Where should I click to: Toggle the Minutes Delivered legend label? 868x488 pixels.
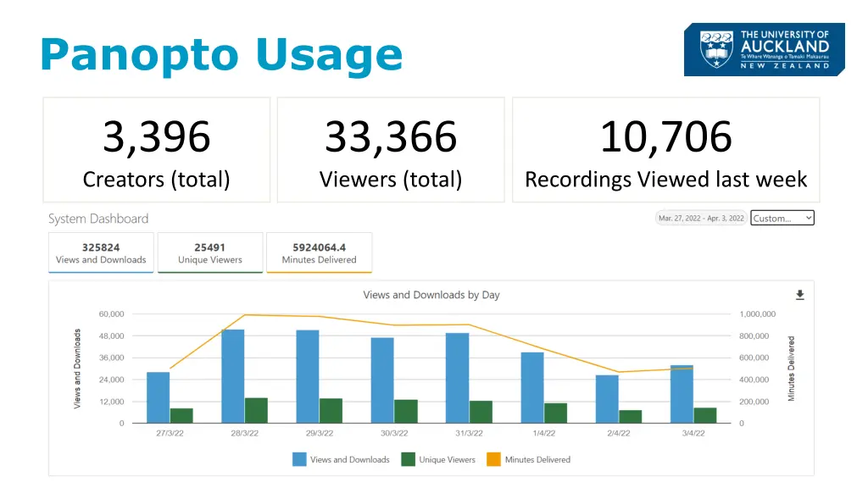coord(537,460)
